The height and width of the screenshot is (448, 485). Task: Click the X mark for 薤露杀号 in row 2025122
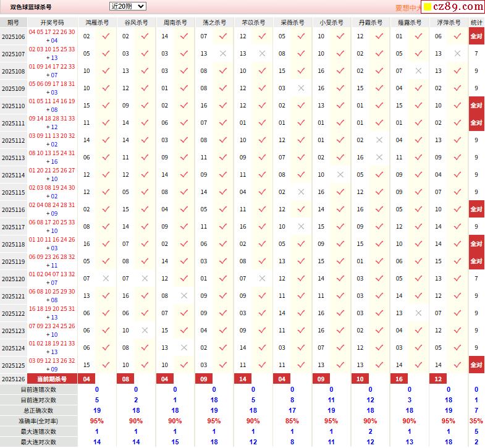(x=418, y=313)
